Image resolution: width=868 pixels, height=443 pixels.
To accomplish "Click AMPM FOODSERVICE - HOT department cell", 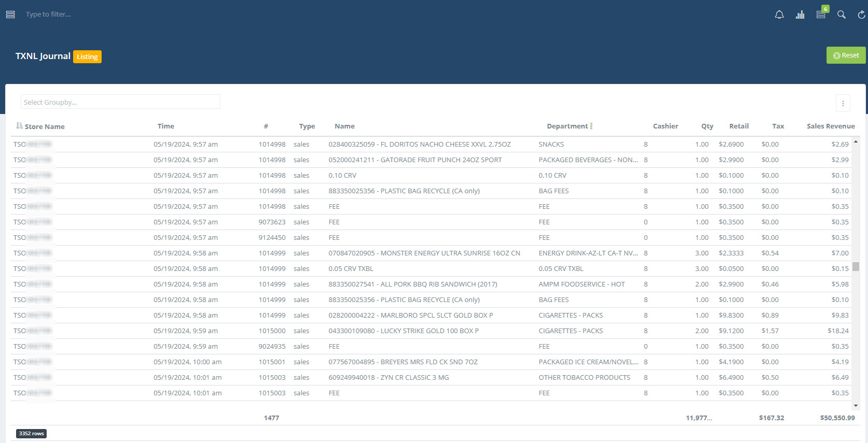I will tap(582, 284).
